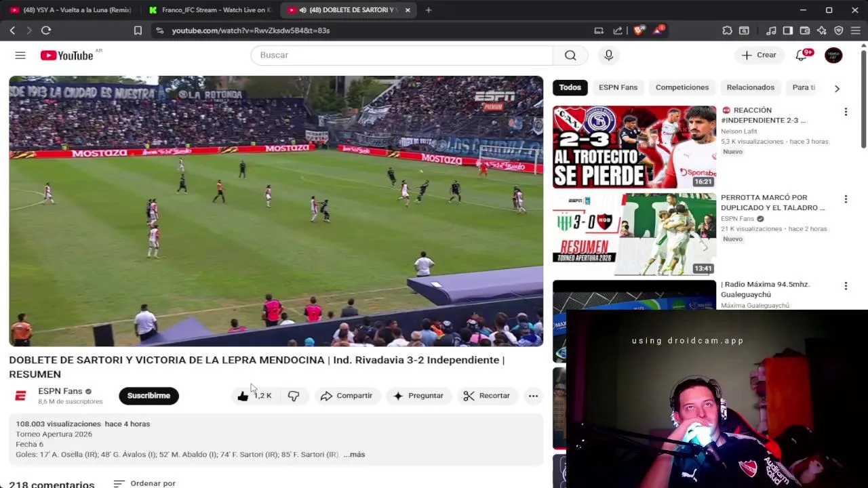Select the Relacionados filter chip
Screen dimensions: 868x488
(x=750, y=87)
